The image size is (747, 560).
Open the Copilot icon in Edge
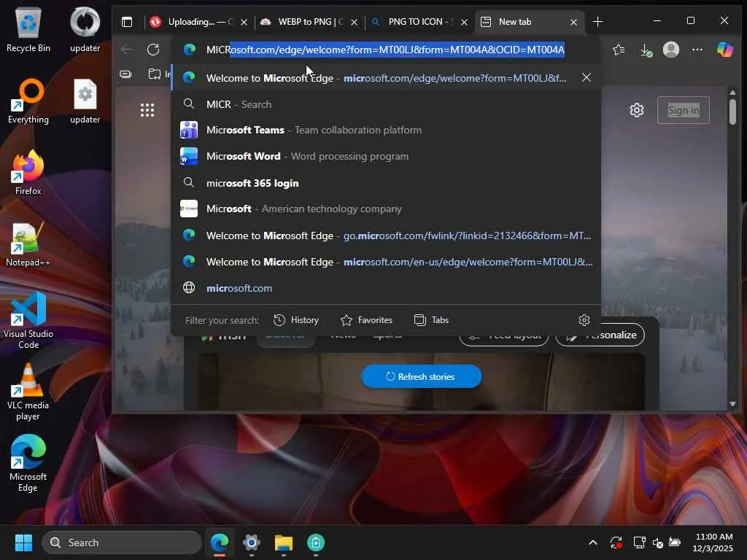click(x=724, y=50)
